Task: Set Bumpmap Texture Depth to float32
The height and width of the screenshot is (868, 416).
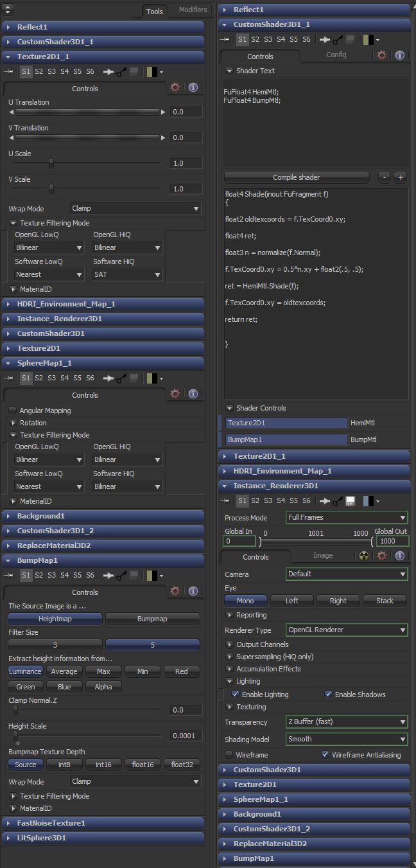Action: (x=182, y=765)
